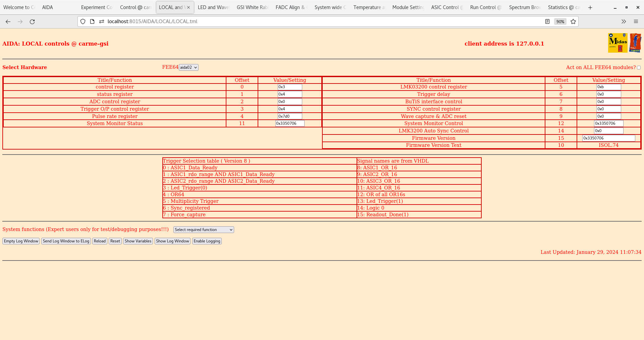The height and width of the screenshot is (340, 644).
Task: Reload the current page
Action: click(x=32, y=21)
